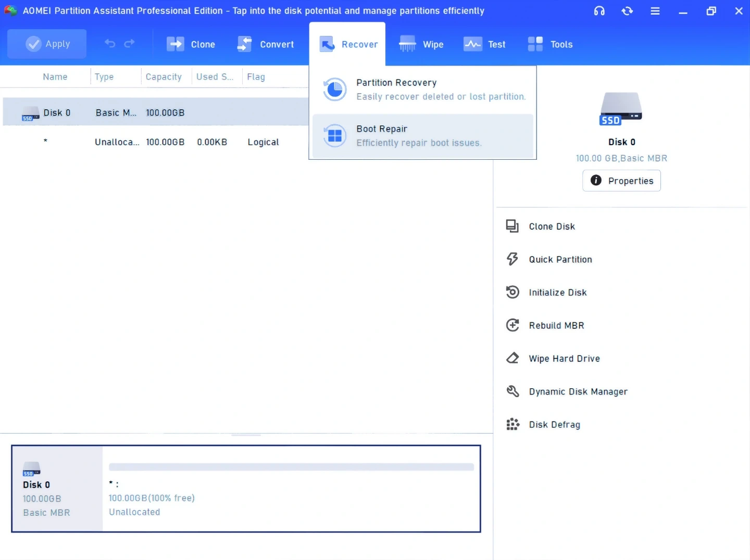750x560 pixels.
Task: Click the Clone Disk icon in sidebar
Action: coord(512,226)
